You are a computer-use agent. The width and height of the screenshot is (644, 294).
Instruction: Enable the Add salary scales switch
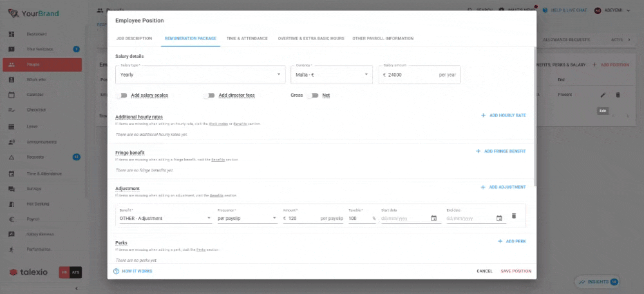click(x=122, y=95)
